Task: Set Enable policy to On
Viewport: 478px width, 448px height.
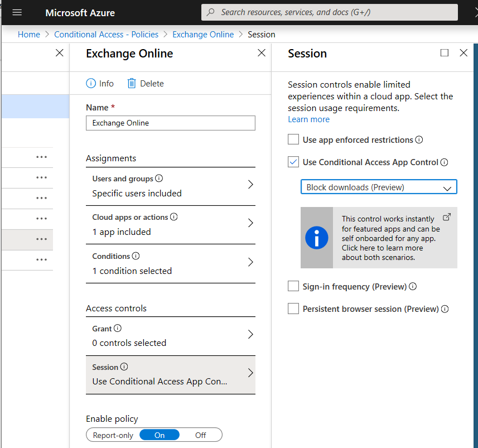Action: click(160, 435)
